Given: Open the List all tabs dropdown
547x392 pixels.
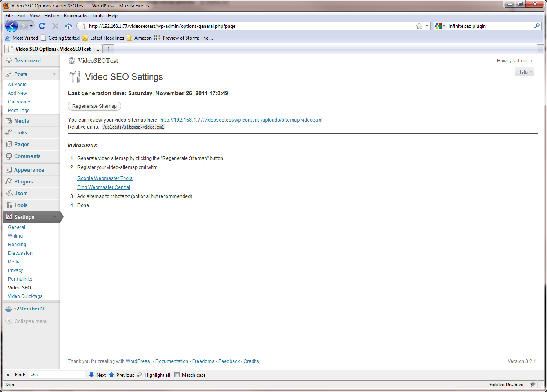Looking at the screenshot, I should click(540, 49).
